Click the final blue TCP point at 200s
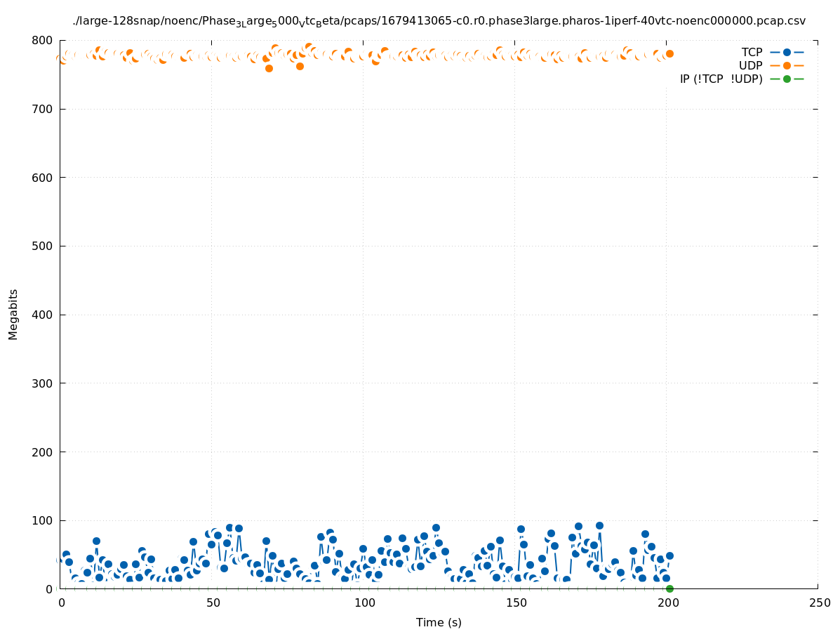The width and height of the screenshot is (840, 632). point(669,555)
